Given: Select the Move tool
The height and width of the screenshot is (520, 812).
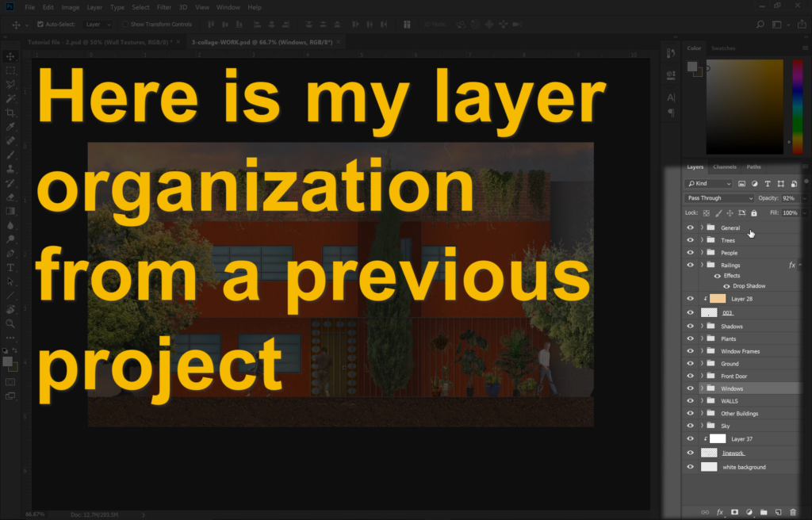Looking at the screenshot, I should (10, 56).
